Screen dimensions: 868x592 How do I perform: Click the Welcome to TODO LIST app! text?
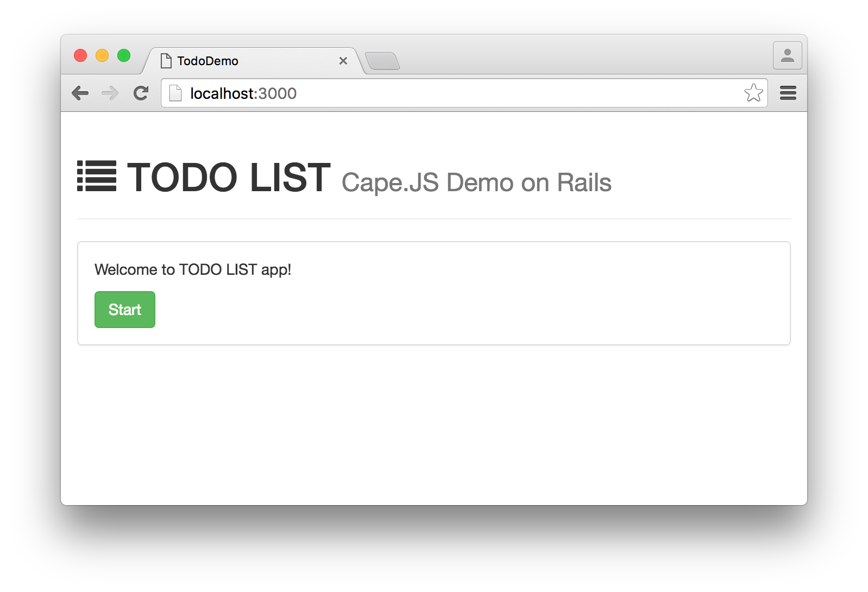193,270
